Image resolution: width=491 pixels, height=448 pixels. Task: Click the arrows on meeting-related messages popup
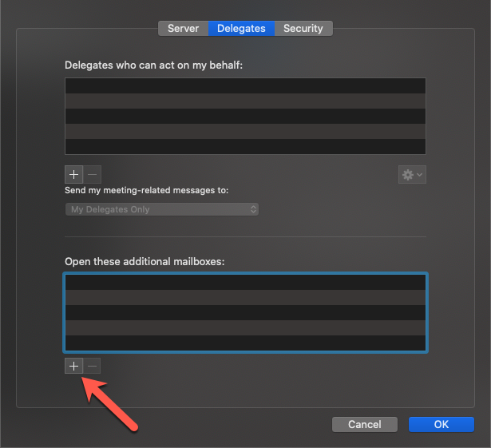point(254,209)
